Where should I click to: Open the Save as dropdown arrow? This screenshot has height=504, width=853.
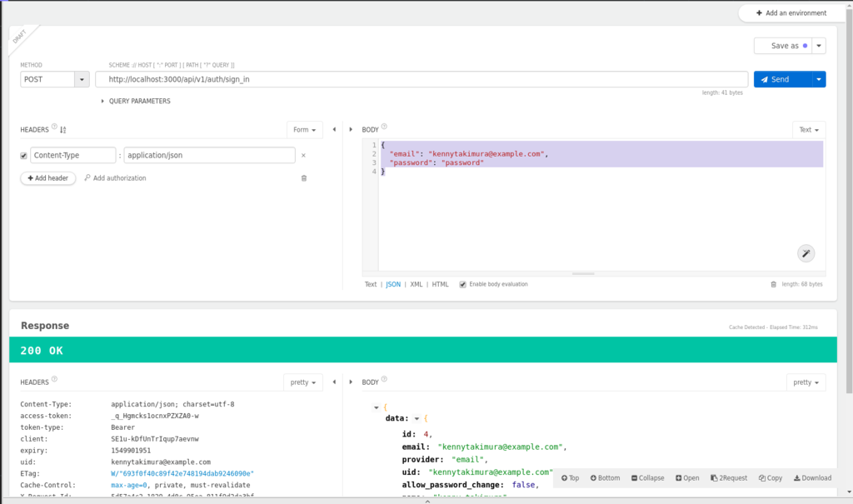coord(819,46)
